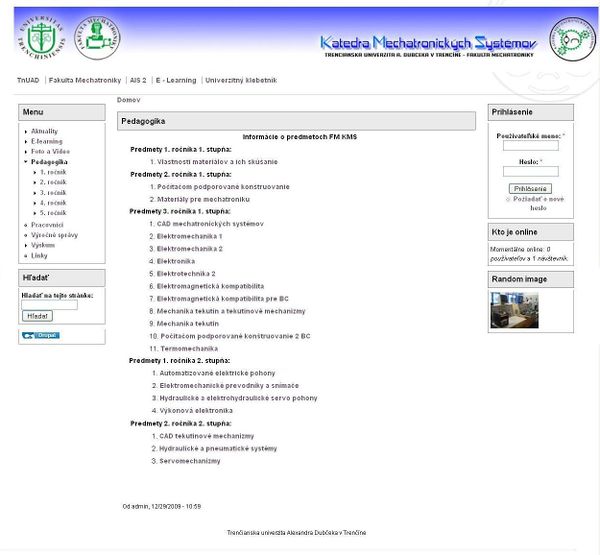Image resolution: width=600 pixels, height=555 pixels.
Task: Open Mechanika tekutín link
Action: (188, 324)
